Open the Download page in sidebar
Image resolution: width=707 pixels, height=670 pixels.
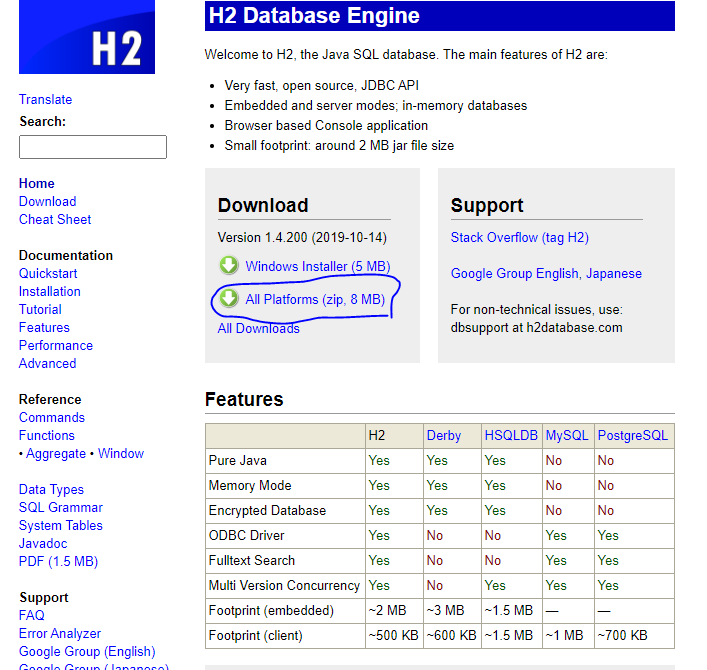pyautogui.click(x=47, y=202)
